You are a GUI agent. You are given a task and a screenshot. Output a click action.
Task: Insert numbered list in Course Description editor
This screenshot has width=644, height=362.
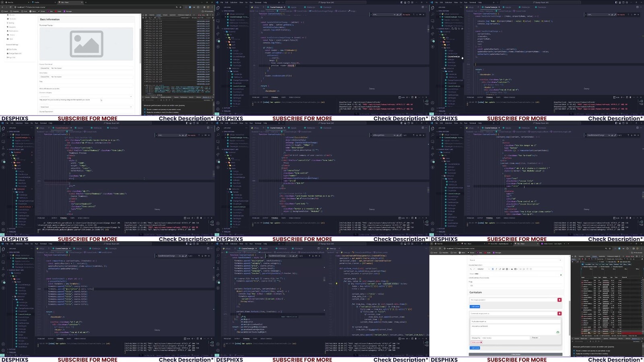coord(524,269)
